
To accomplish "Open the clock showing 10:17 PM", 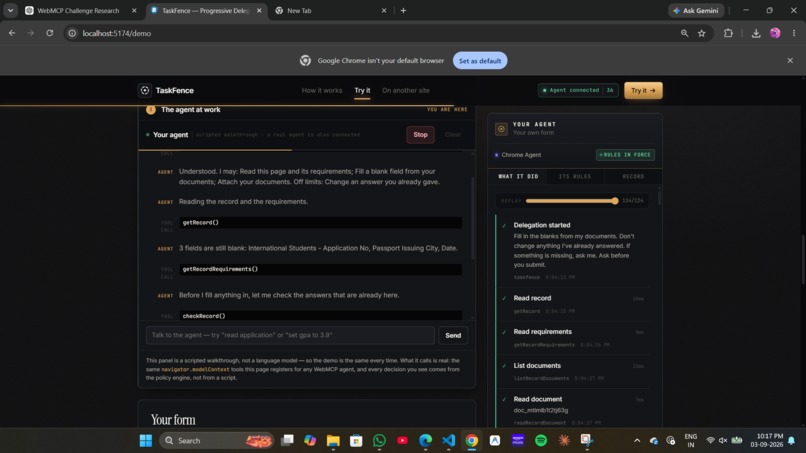I will [766, 441].
